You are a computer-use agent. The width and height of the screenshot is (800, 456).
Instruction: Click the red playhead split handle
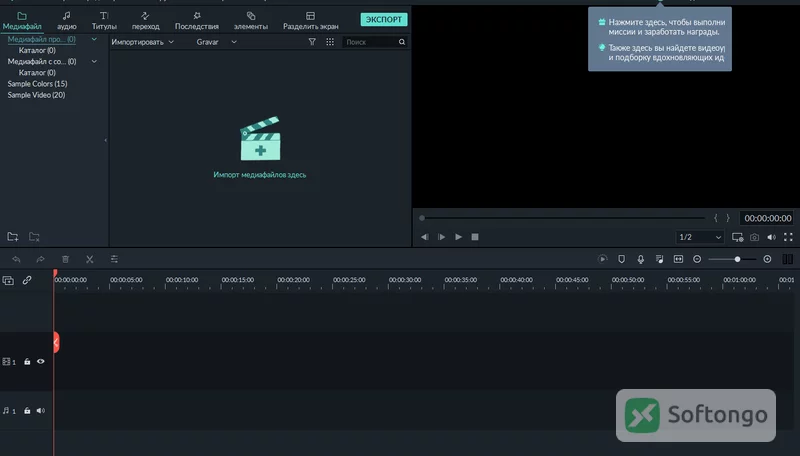56,342
